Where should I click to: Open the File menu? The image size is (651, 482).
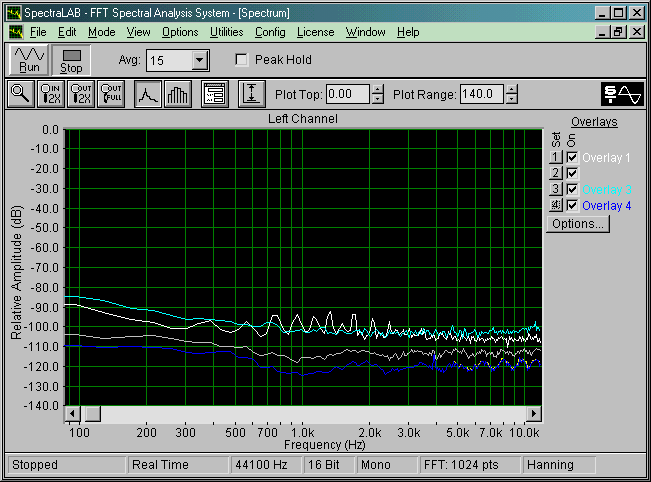(x=38, y=32)
